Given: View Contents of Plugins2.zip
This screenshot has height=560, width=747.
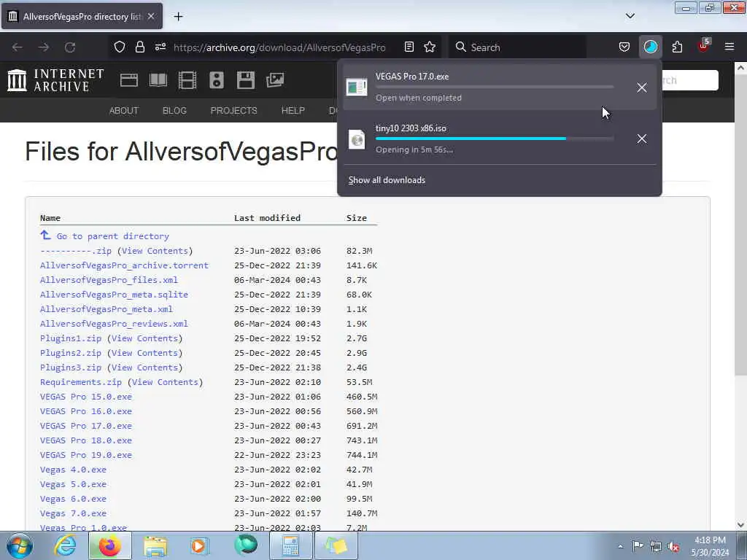Looking at the screenshot, I should 144,353.
